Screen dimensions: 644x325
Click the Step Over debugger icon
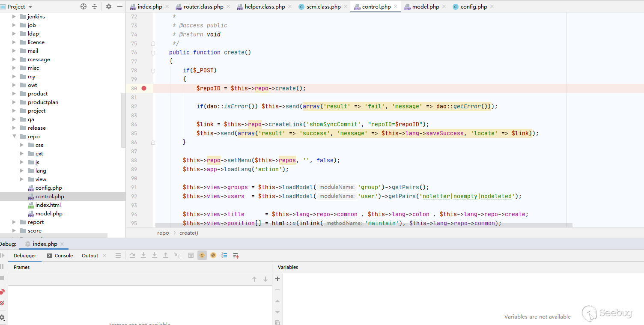tap(132, 255)
